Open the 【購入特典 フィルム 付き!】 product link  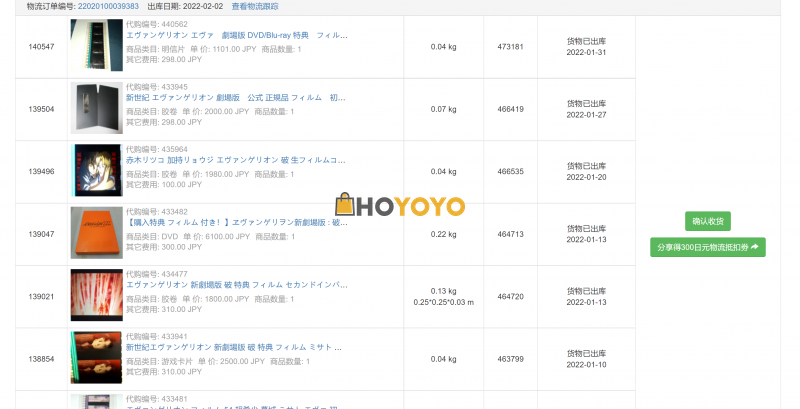237,222
